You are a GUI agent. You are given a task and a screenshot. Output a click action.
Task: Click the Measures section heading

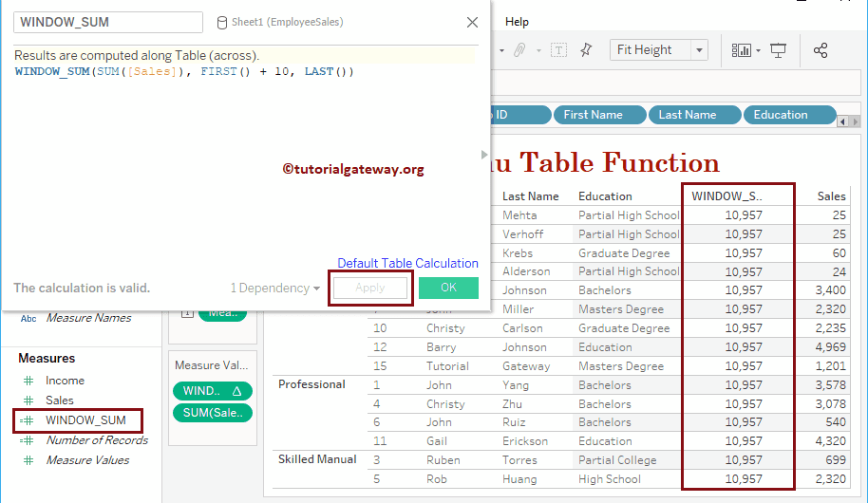coord(47,358)
